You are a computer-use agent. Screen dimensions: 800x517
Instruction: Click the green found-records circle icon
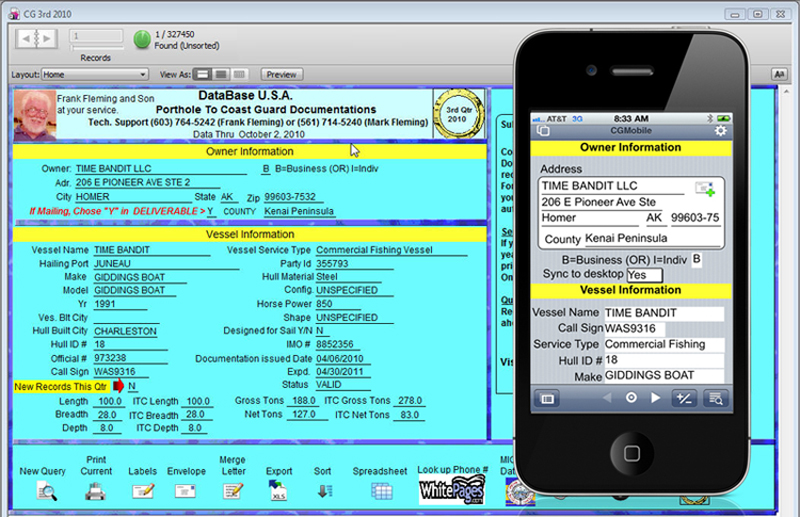pyautogui.click(x=142, y=39)
